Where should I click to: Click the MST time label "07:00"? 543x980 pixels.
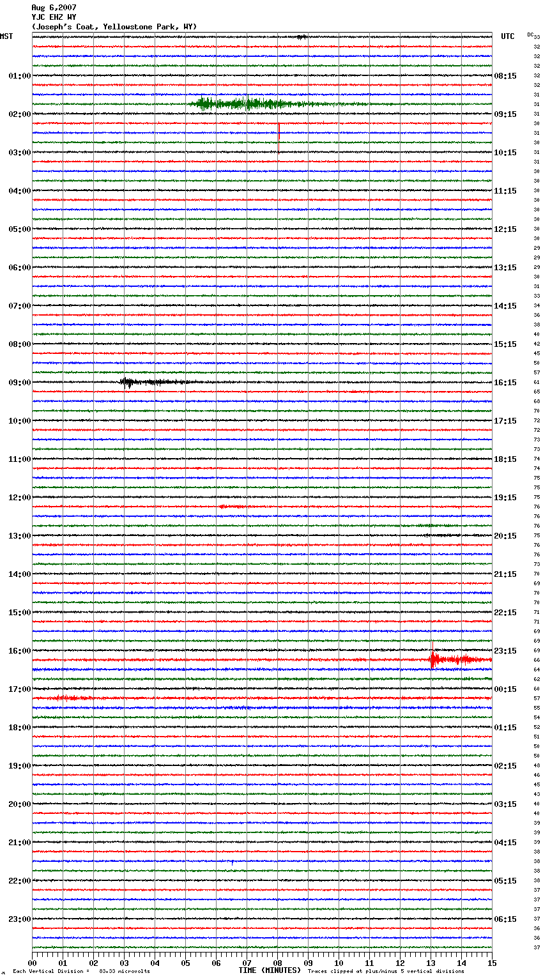point(20,306)
